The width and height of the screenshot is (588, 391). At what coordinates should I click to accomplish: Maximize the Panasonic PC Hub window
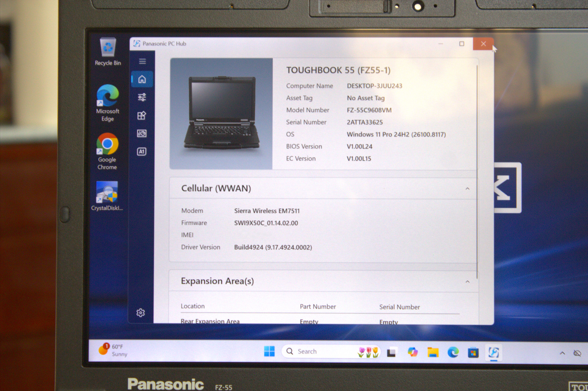(462, 44)
